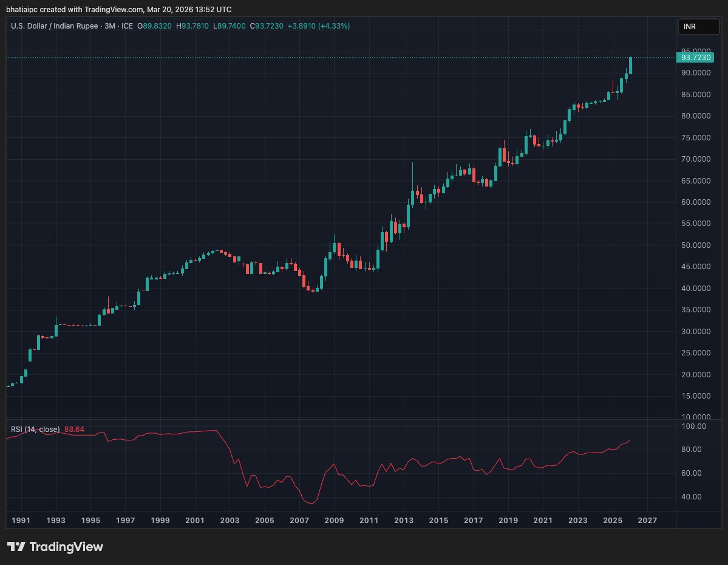Screen dimensions: 728x565
Task: Click the 2017 year label on time axis
Action: pos(474,521)
